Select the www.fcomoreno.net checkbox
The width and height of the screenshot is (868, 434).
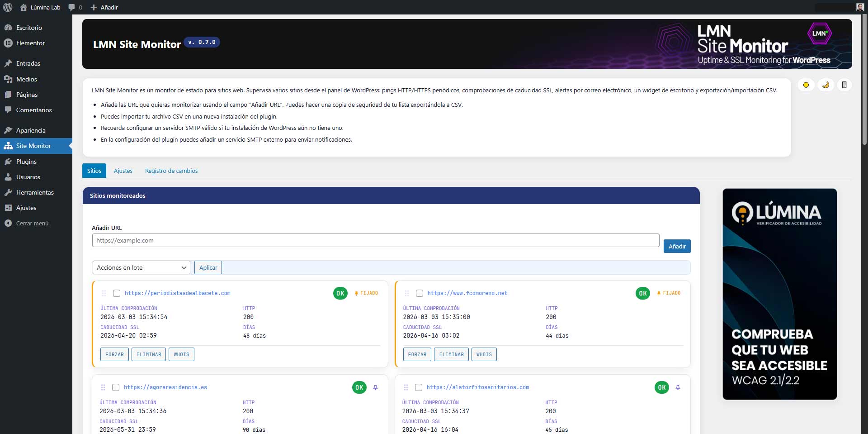pos(419,293)
